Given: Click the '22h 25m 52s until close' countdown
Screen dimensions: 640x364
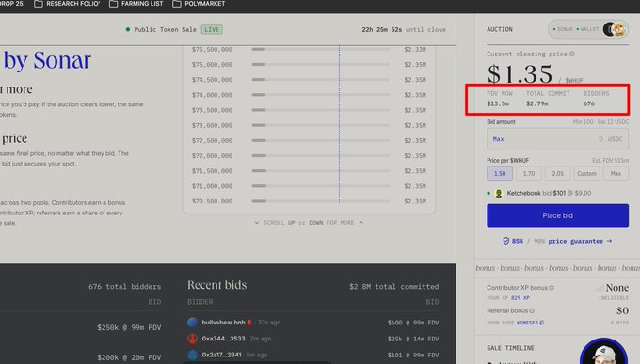Looking at the screenshot, I should [x=404, y=30].
